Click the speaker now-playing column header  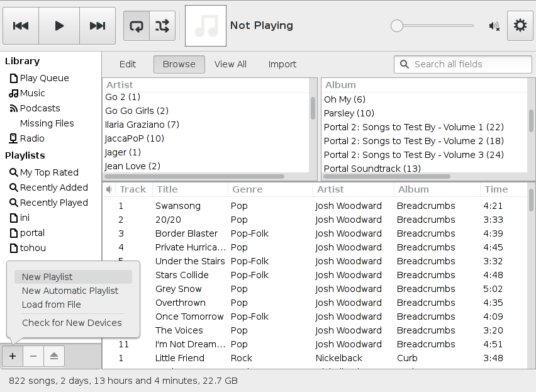(x=109, y=189)
